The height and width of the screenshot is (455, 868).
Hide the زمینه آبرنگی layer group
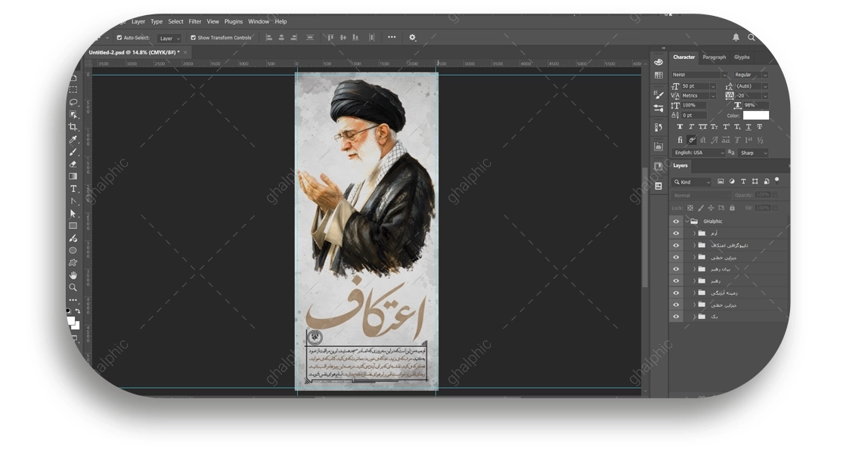(x=676, y=292)
